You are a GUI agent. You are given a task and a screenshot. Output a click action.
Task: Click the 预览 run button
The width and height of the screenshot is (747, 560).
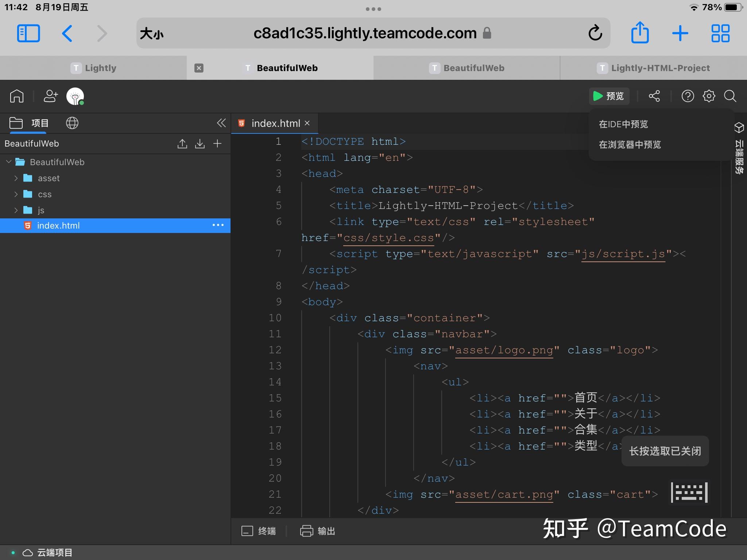[609, 96]
